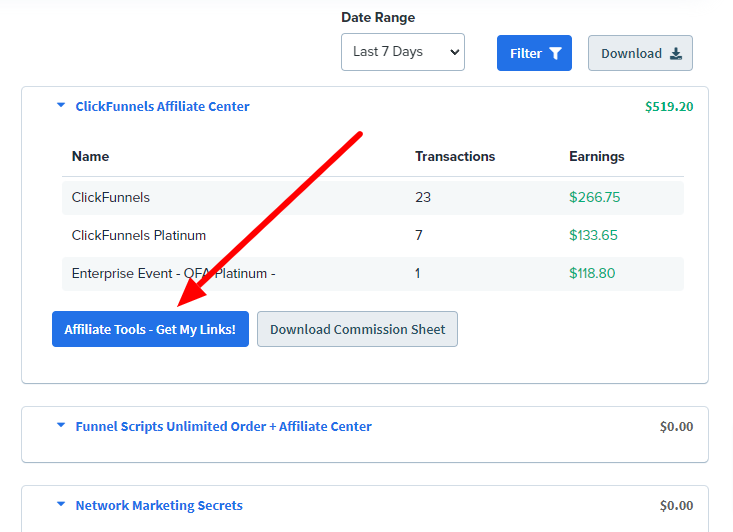Select the ClickFunnels row name
The image size is (733, 532).
(111, 197)
